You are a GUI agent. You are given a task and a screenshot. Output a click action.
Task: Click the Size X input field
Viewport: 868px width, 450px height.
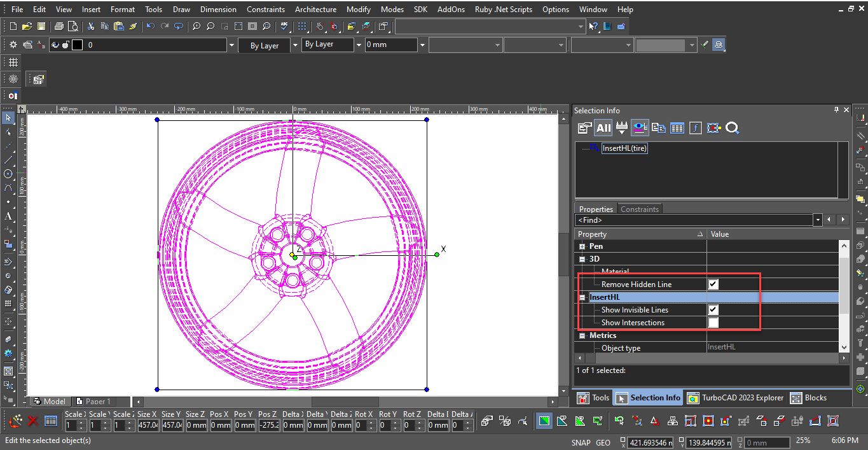(x=148, y=425)
